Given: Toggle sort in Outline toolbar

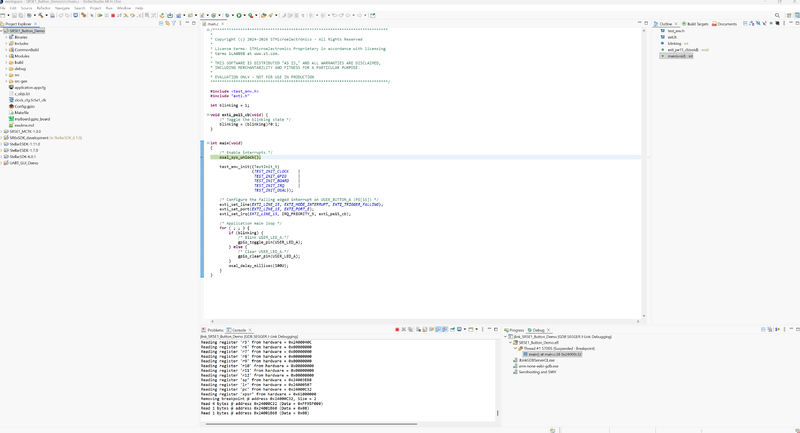Looking at the screenshot, I should [751, 23].
